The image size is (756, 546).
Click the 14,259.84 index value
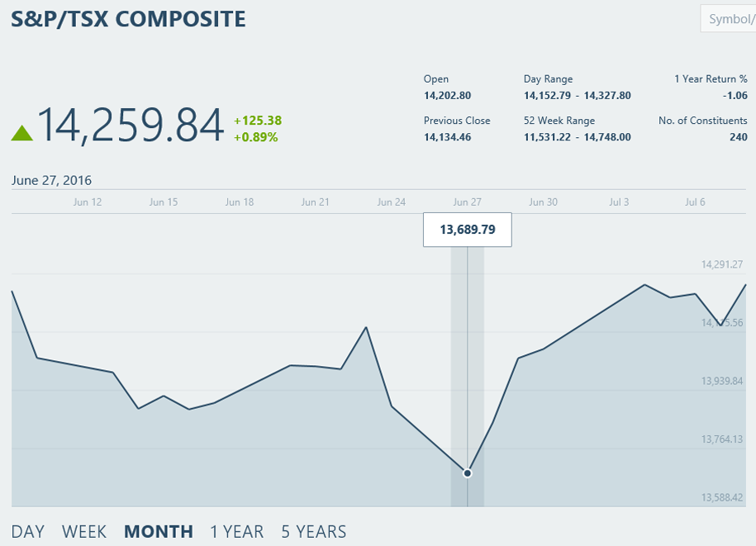pyautogui.click(x=131, y=126)
